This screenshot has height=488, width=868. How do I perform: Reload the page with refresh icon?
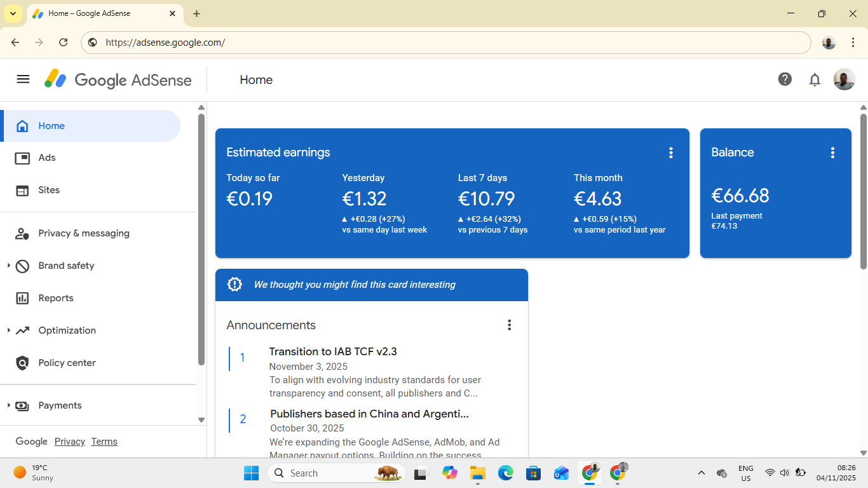[63, 43]
